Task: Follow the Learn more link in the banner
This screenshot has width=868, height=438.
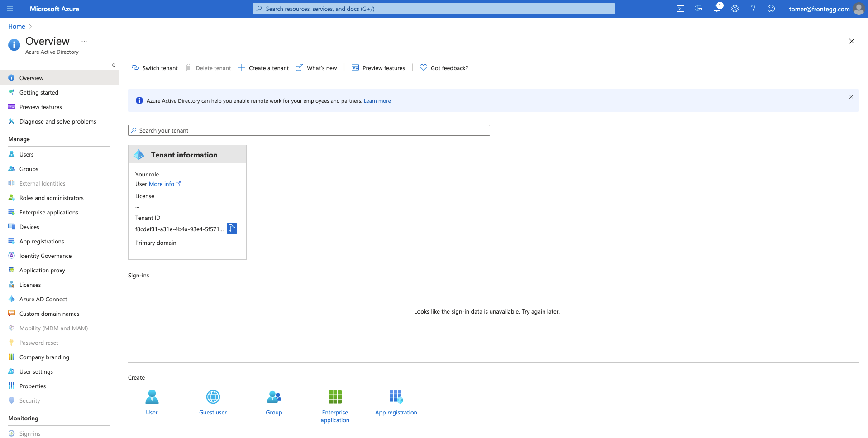Action: (x=377, y=101)
